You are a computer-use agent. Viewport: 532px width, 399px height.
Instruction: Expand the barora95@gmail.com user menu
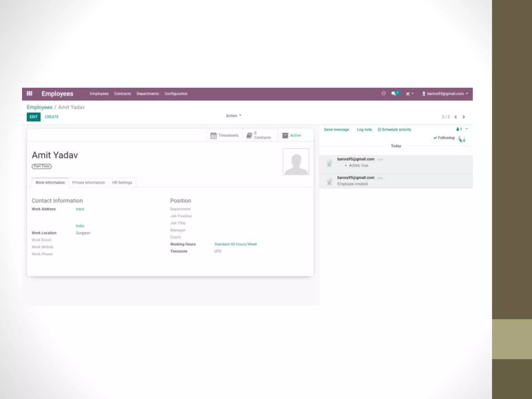[x=445, y=94]
